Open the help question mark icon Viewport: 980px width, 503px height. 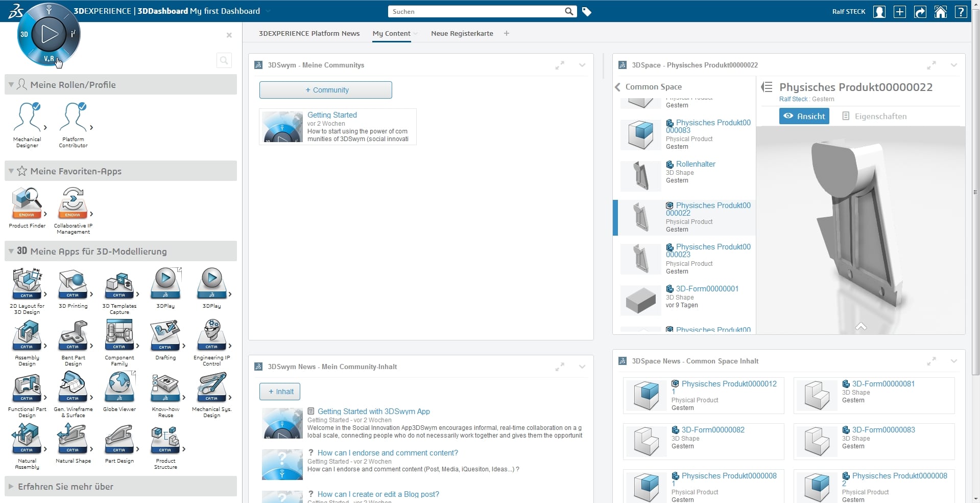click(961, 12)
